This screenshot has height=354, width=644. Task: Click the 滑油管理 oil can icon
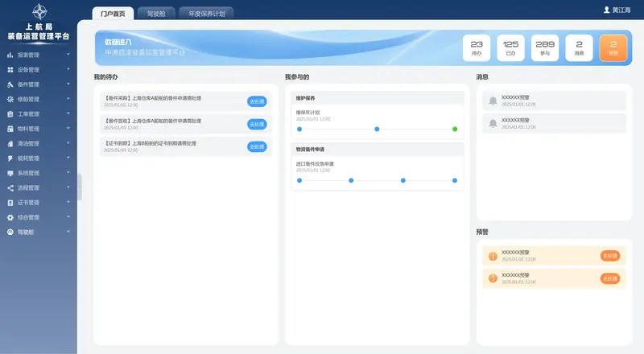pos(10,144)
